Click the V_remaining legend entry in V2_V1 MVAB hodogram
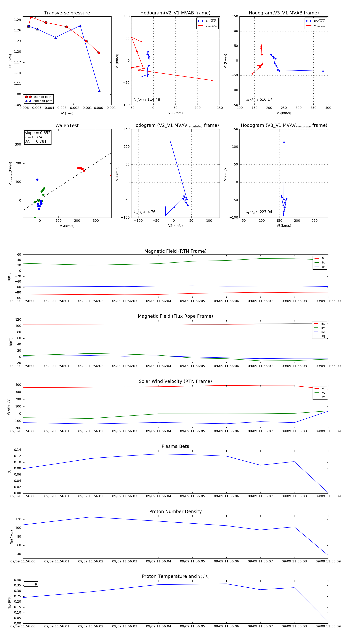Screen dimensions: 351x644 coord(207,26)
